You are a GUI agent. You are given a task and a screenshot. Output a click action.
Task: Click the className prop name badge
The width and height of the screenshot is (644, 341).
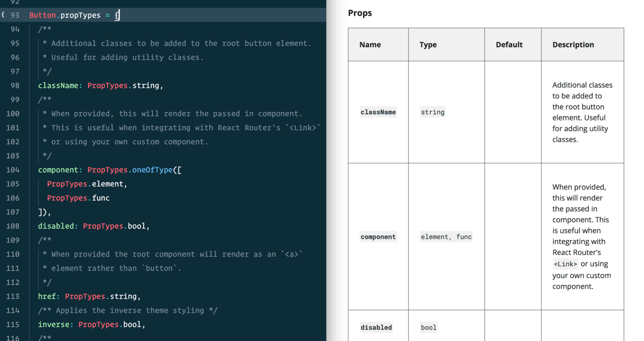(378, 112)
